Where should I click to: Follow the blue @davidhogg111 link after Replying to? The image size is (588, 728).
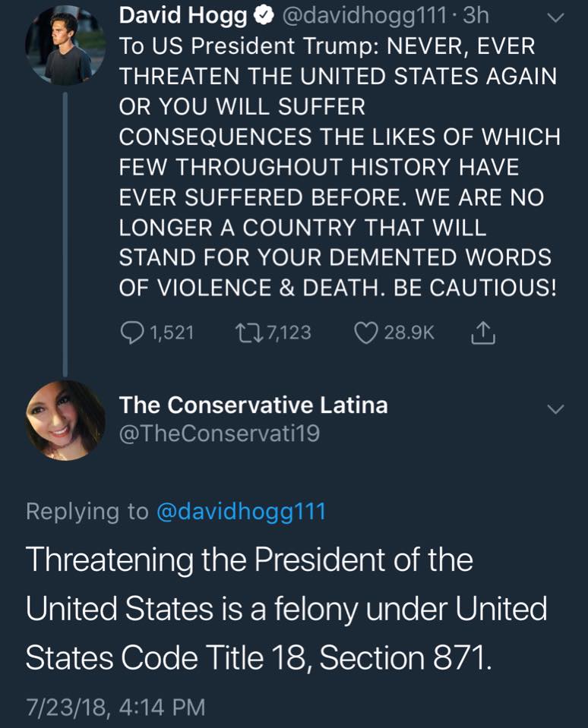240,512
